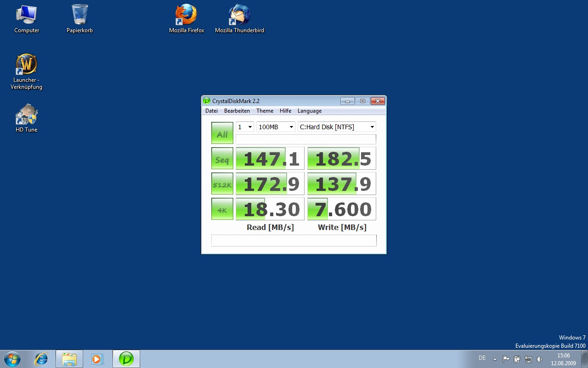Click the CrystalDiskMark title bar icon
Image resolution: width=588 pixels, height=368 pixels.
coord(207,101)
